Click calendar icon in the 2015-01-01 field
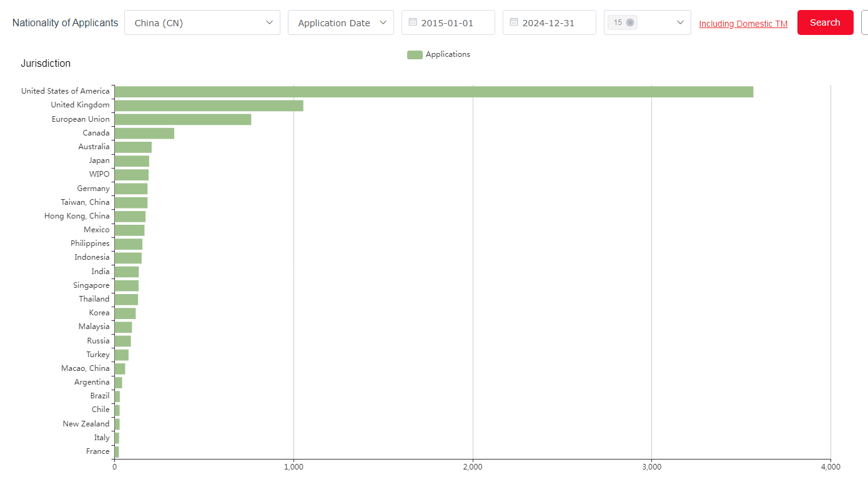 click(413, 22)
